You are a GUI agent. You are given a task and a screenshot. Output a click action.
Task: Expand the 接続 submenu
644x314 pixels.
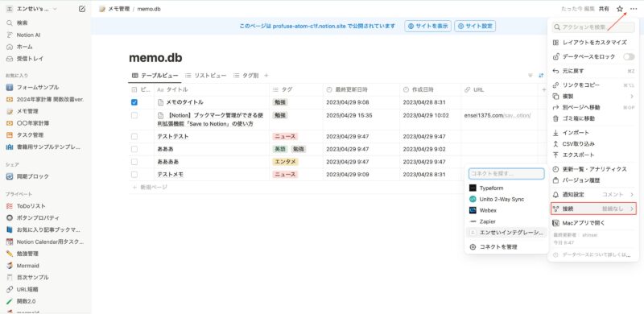pyautogui.click(x=593, y=209)
